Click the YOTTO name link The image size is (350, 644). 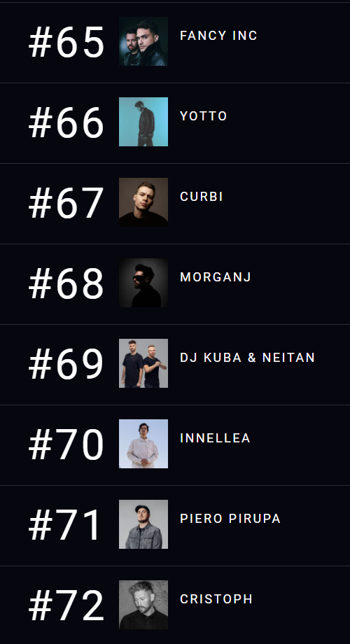pyautogui.click(x=203, y=116)
